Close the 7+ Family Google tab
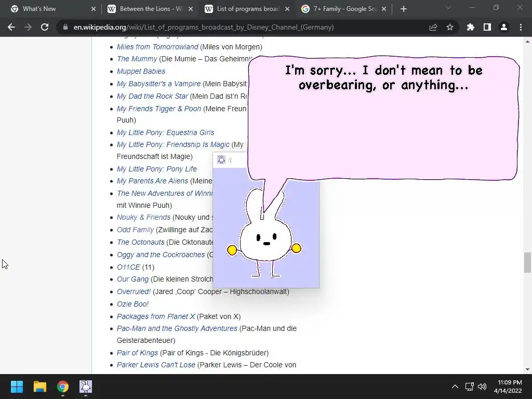 pos(384,9)
